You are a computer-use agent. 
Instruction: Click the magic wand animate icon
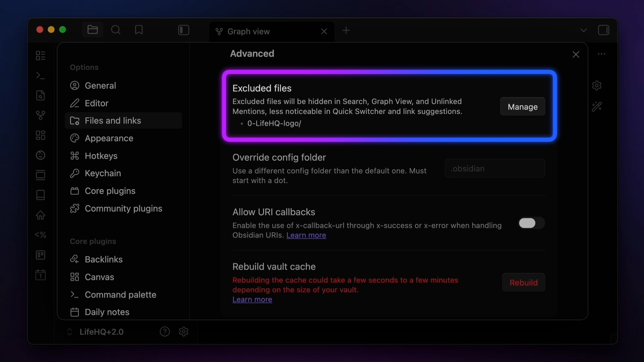(x=597, y=107)
